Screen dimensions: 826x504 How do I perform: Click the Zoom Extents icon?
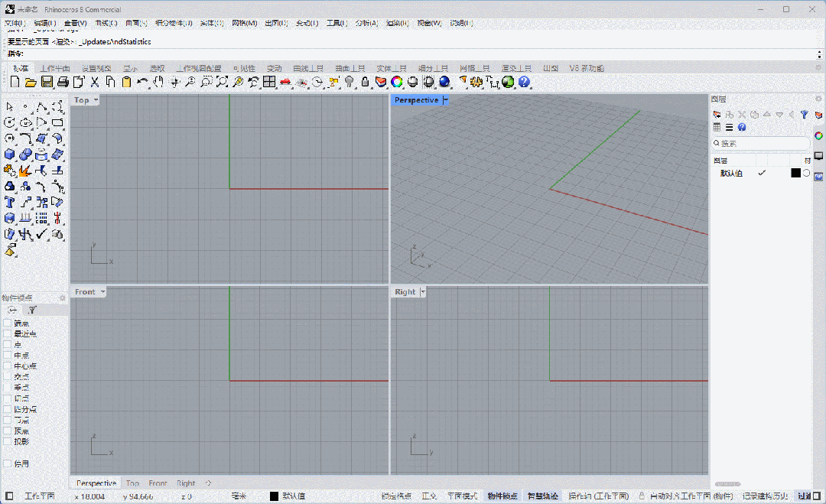point(223,82)
